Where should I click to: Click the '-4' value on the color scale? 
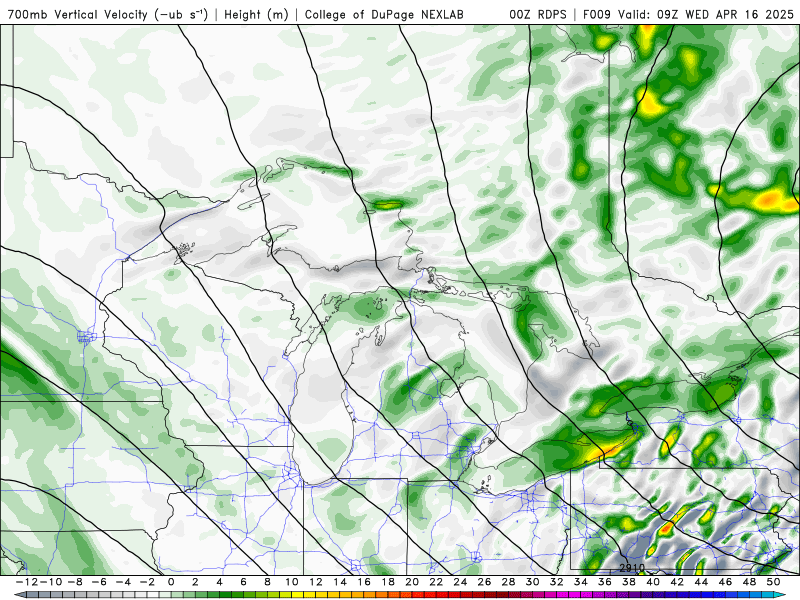pos(123,582)
